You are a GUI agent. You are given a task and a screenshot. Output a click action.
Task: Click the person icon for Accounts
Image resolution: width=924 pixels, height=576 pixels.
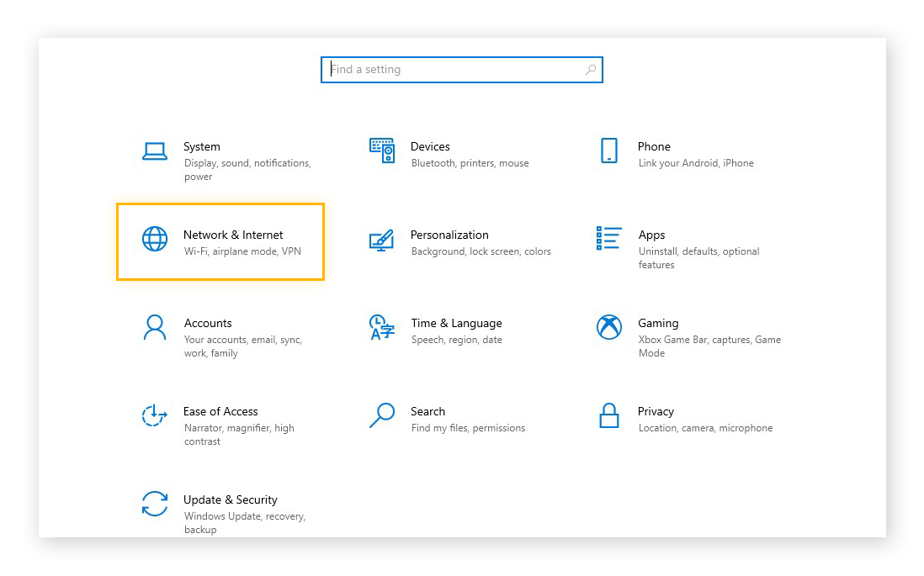point(155,327)
